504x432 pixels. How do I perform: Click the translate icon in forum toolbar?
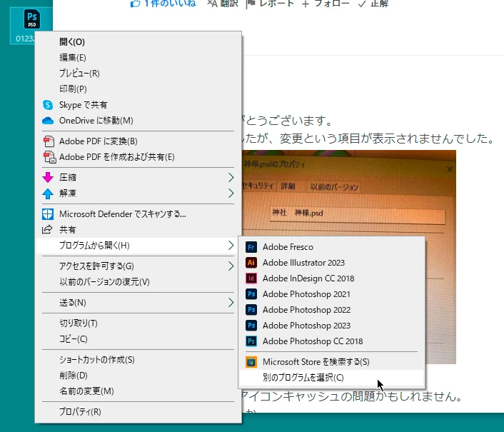tap(213, 4)
